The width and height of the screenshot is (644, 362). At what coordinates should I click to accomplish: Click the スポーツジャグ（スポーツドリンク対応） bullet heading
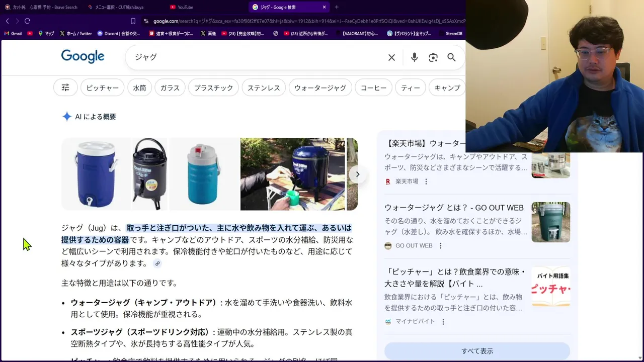[143, 332]
